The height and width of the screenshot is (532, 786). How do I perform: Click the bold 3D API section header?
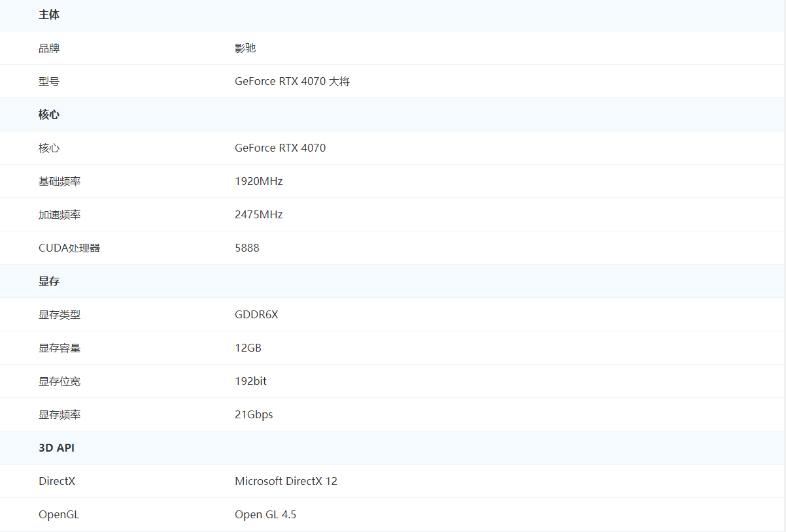[x=56, y=448]
